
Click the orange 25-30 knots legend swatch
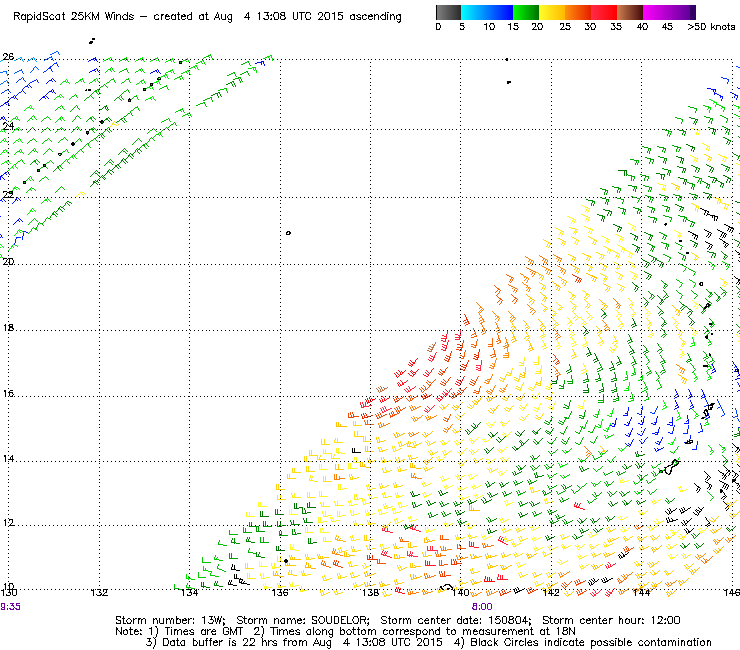coord(578,12)
